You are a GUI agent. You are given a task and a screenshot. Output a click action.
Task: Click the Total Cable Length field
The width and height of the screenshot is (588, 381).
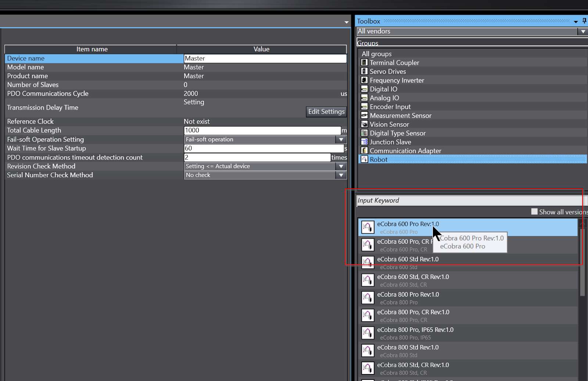(262, 130)
